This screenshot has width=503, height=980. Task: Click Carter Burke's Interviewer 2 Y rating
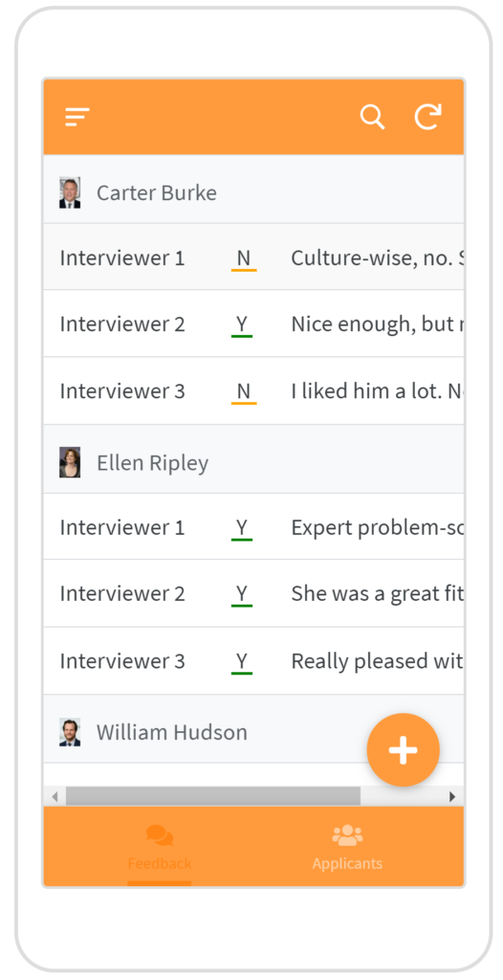tap(242, 325)
